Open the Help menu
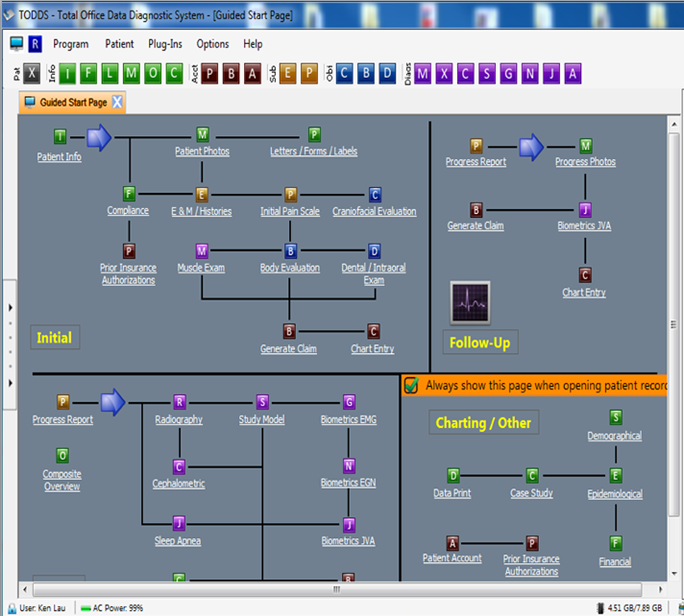 (253, 44)
